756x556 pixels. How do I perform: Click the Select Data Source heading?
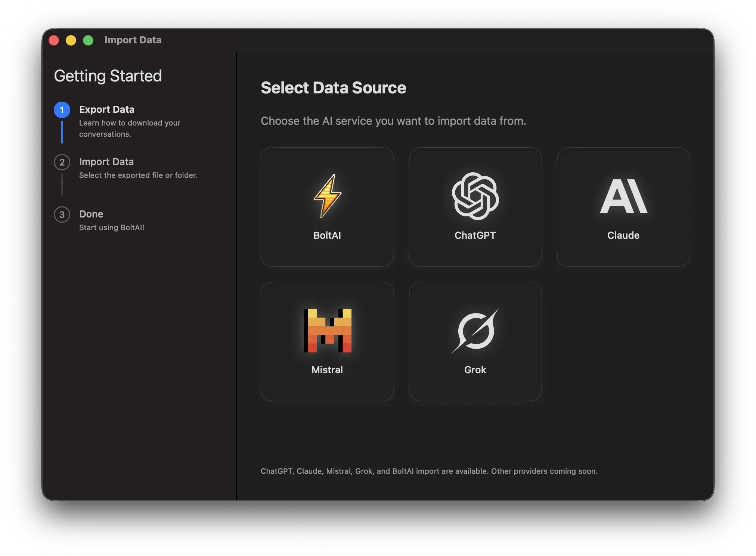tap(333, 88)
